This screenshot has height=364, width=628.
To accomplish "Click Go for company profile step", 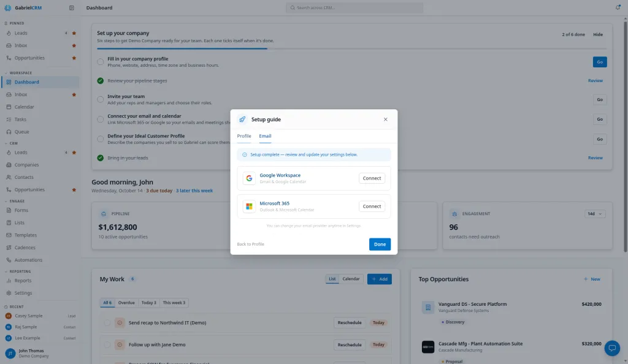I will [x=600, y=62].
